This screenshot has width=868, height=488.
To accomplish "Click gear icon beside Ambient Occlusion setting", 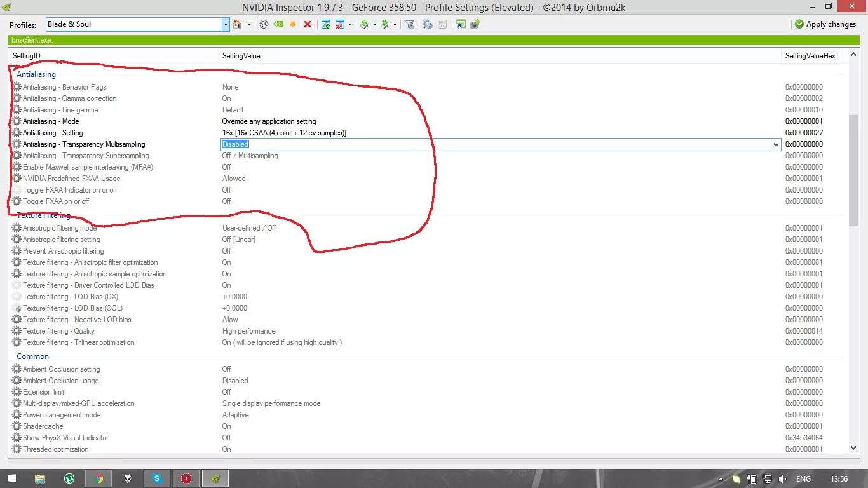I will click(17, 369).
